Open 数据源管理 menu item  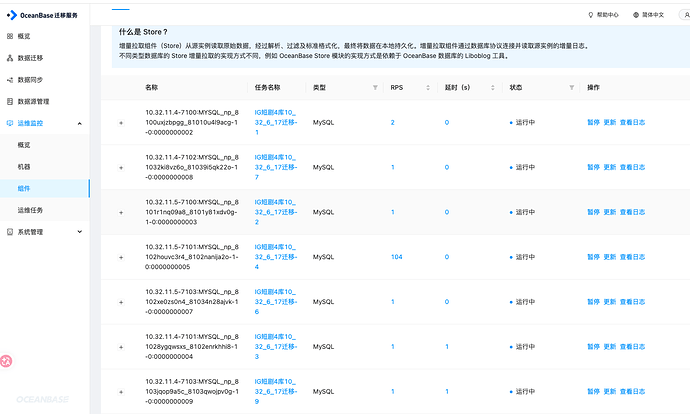tap(33, 102)
